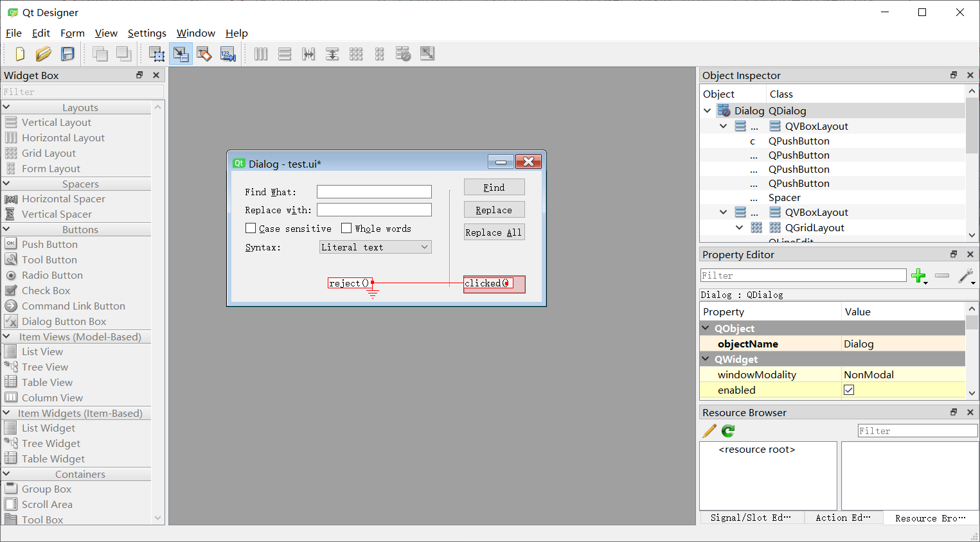Apply Lay Out Horizontally from toolbar
Viewport: 980px width, 542px height.
click(x=261, y=54)
